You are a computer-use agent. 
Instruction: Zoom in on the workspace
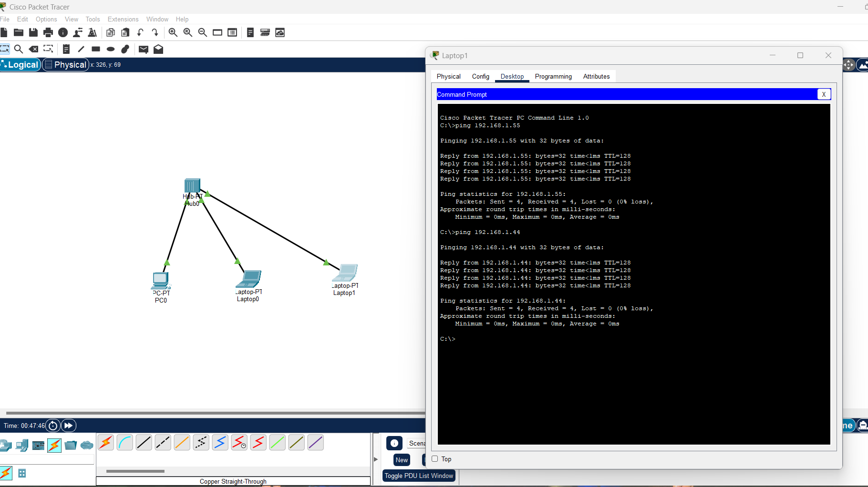click(173, 32)
